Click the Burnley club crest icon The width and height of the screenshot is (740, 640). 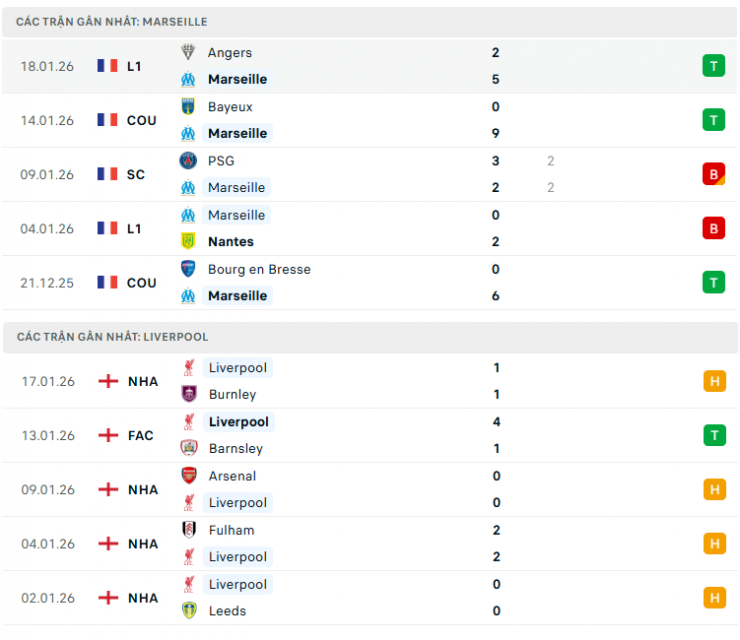tap(189, 394)
